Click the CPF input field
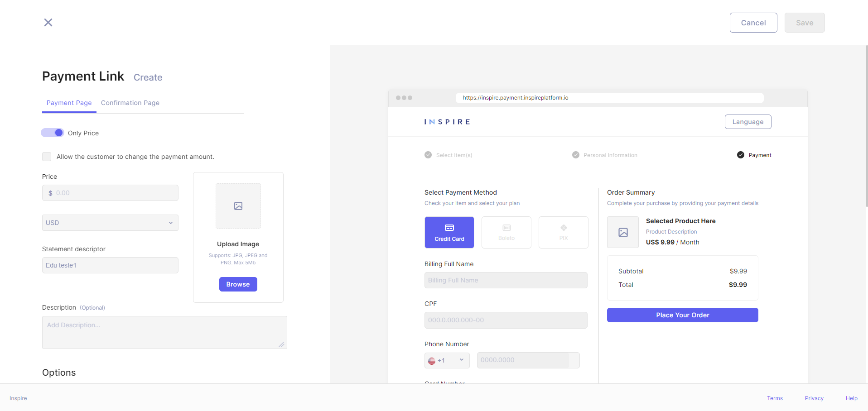 tap(506, 320)
